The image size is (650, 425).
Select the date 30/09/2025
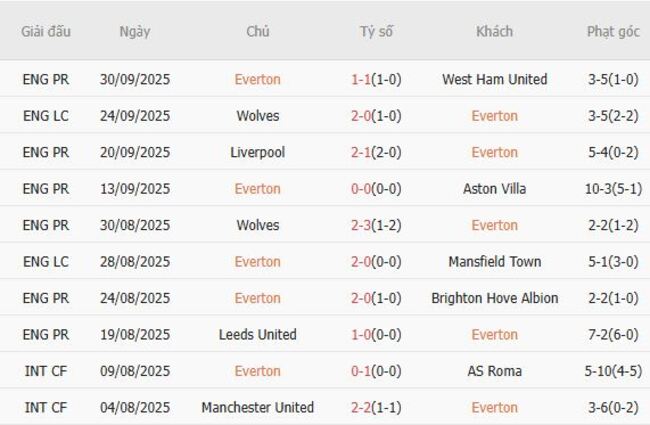click(134, 79)
